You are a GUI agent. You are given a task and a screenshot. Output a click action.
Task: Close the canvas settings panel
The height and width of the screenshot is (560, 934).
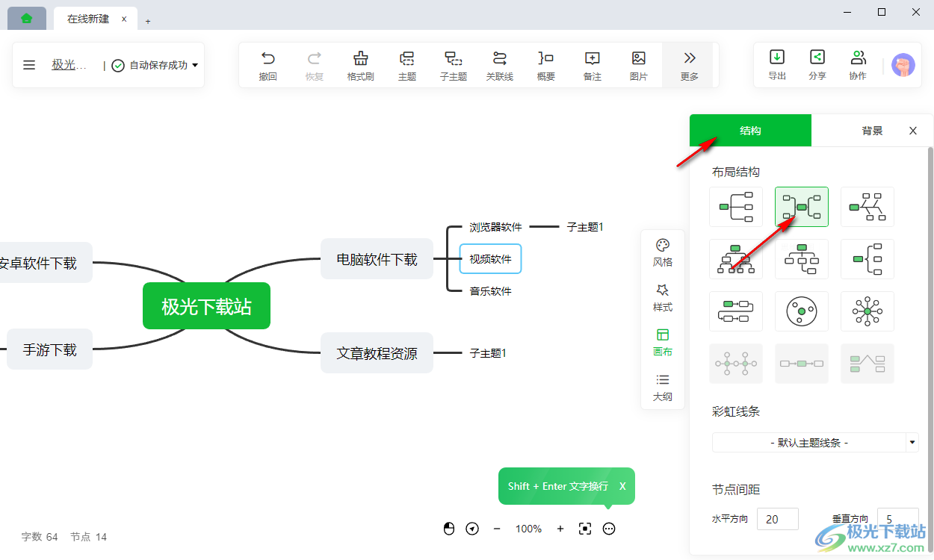[913, 131]
